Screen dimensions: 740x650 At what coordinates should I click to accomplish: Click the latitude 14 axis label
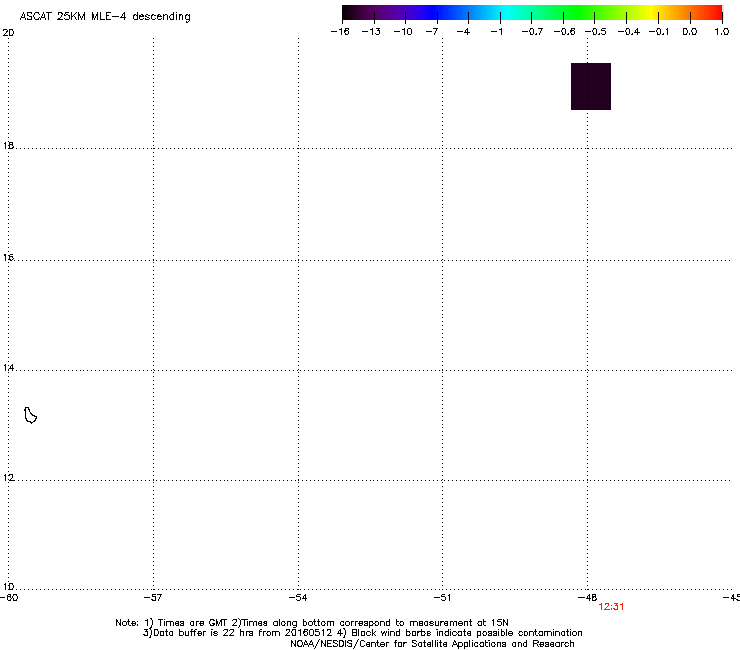pyautogui.click(x=8, y=367)
